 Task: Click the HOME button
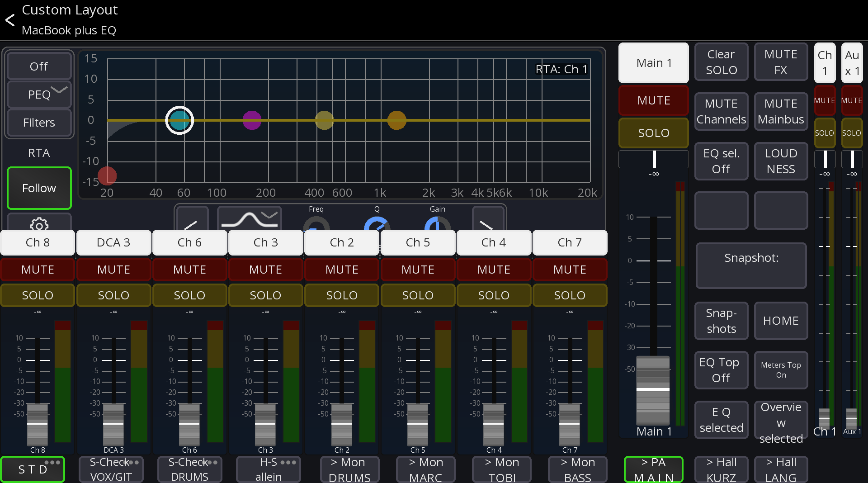tap(781, 321)
